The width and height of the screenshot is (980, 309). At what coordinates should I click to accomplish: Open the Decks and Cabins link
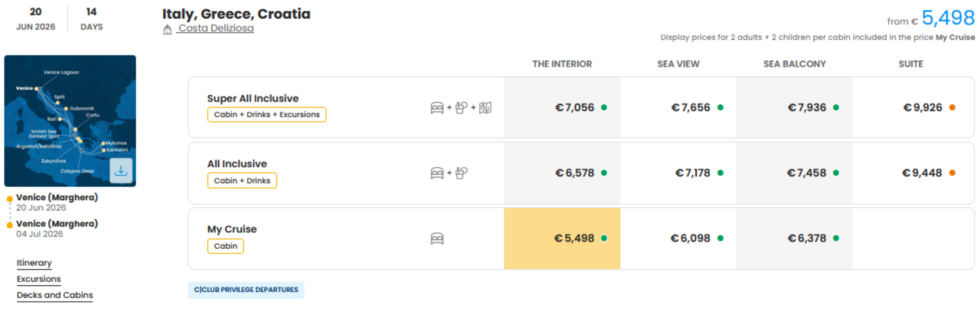tap(55, 295)
